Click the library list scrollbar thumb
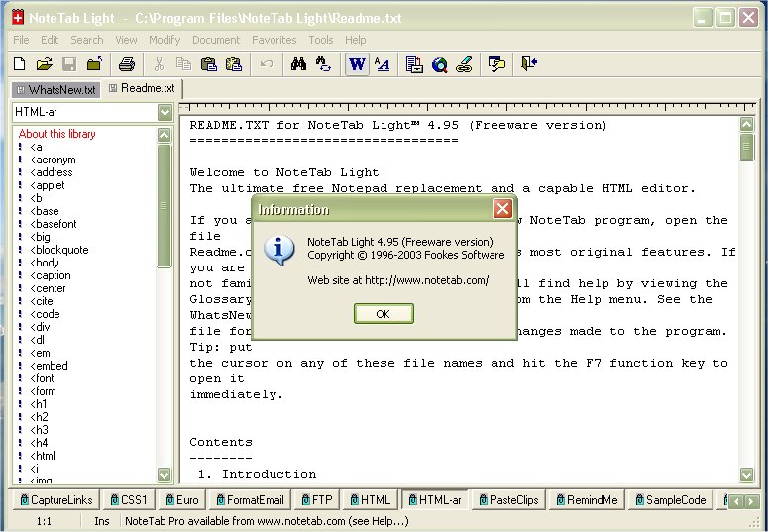Screen dimensions: 768x532 [x=165, y=206]
